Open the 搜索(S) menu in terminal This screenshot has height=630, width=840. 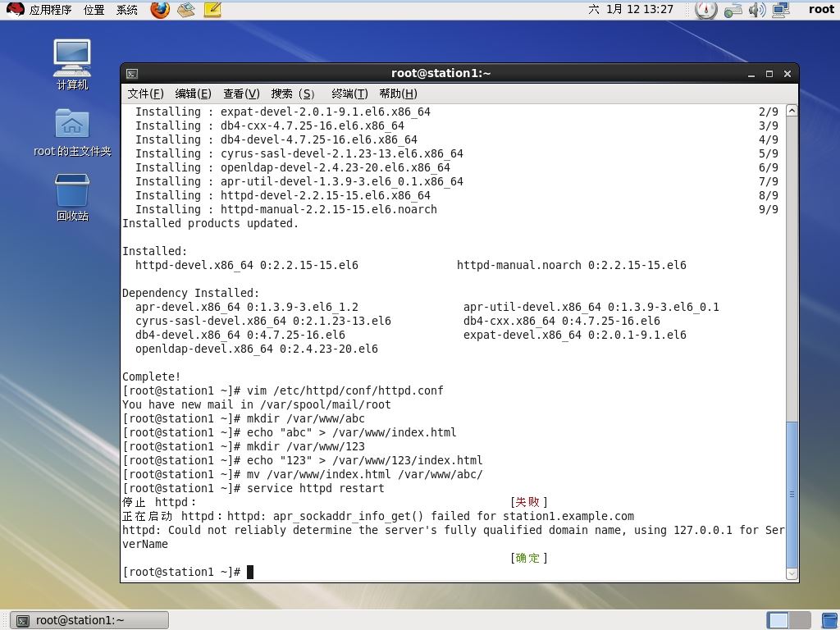(x=293, y=94)
